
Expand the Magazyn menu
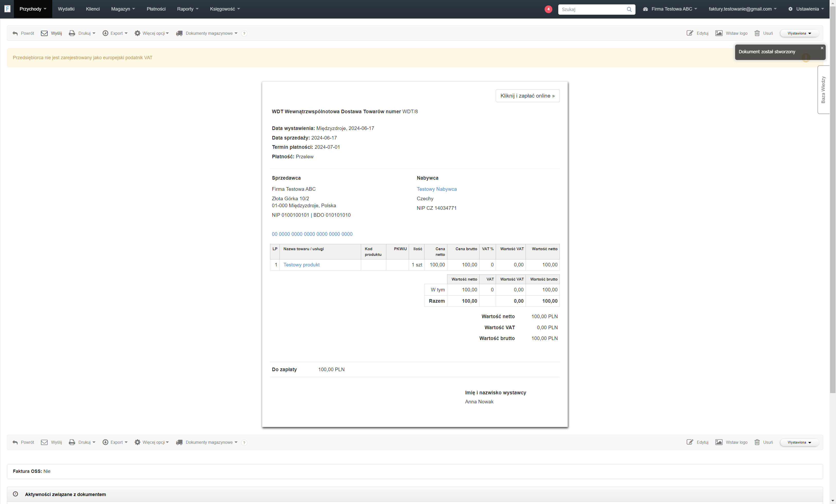tap(123, 9)
